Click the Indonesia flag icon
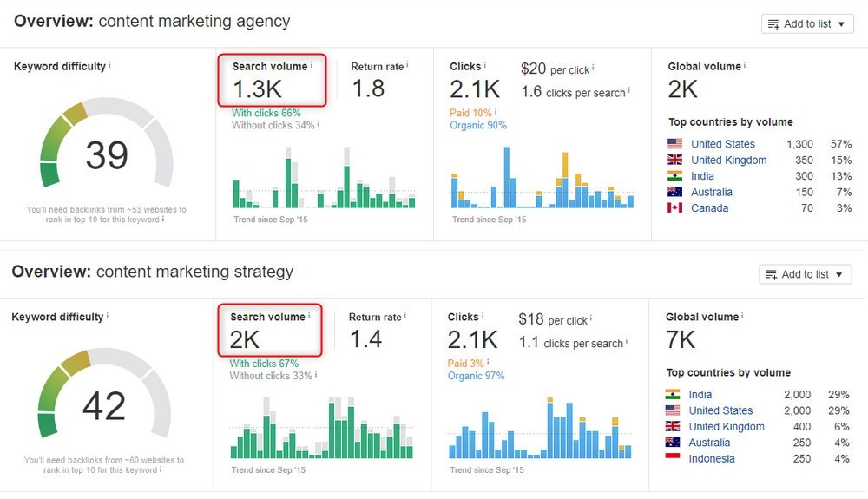 (673, 459)
